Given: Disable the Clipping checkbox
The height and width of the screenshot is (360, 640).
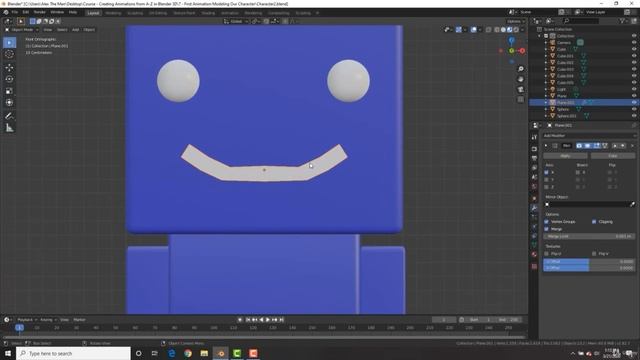Looking at the screenshot, I should 594,222.
